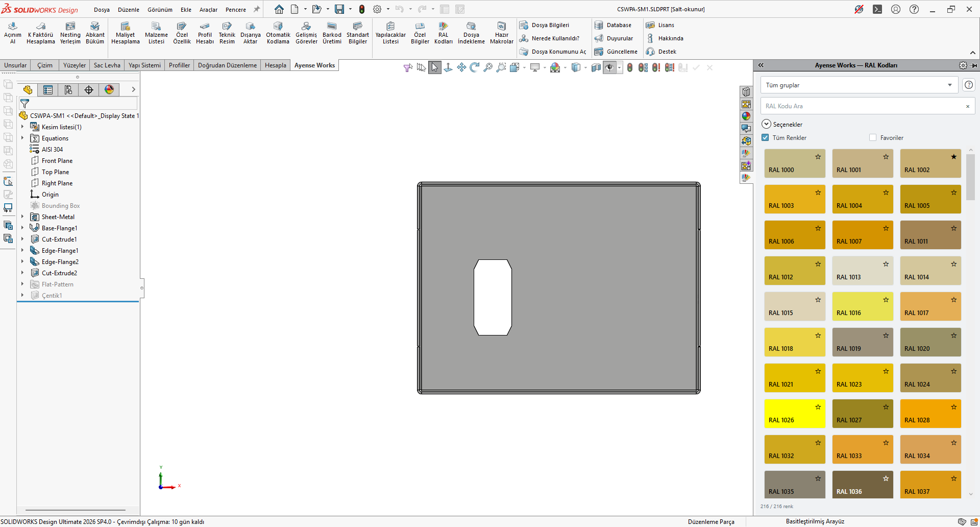Open the DisplayManager tab icon
The height and width of the screenshot is (527, 980).
tap(109, 90)
